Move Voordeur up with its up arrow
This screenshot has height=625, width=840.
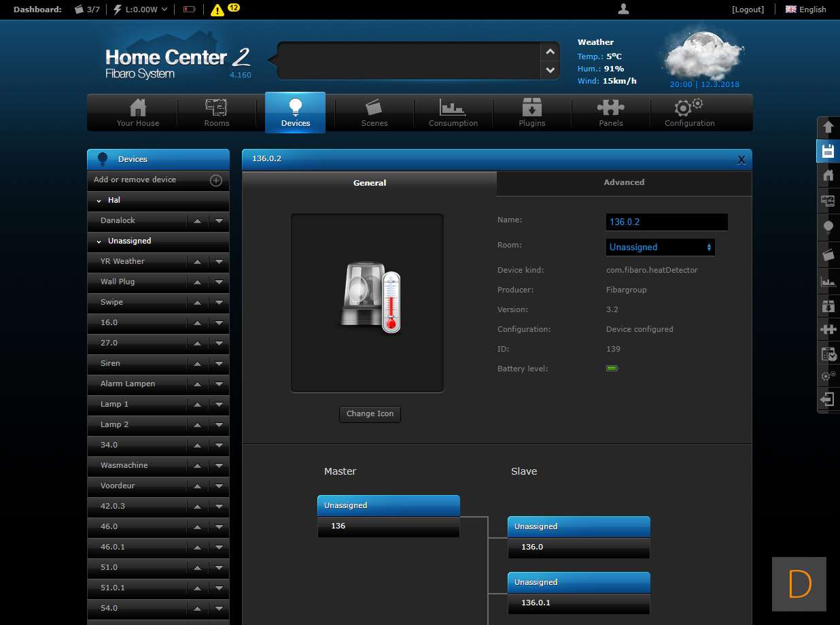tap(197, 486)
